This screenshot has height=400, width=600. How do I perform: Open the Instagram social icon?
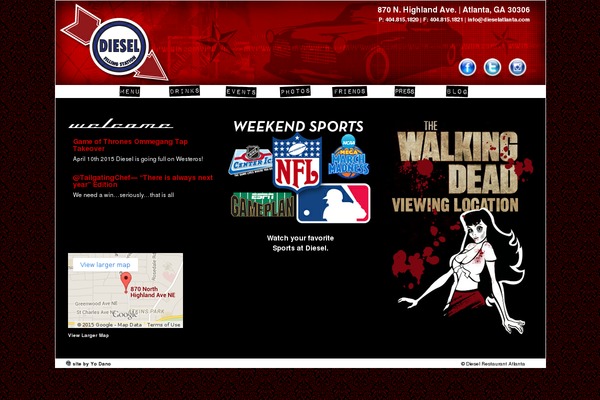pos(517,67)
